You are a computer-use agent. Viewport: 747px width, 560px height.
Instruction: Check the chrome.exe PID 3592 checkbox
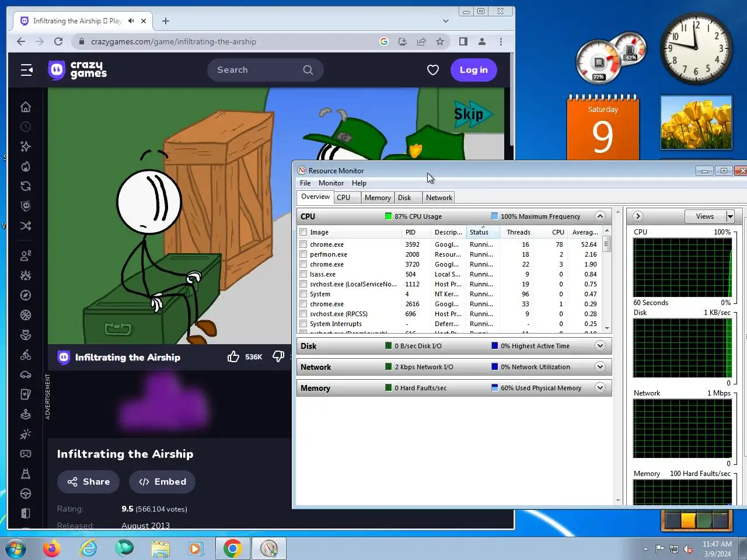303,244
